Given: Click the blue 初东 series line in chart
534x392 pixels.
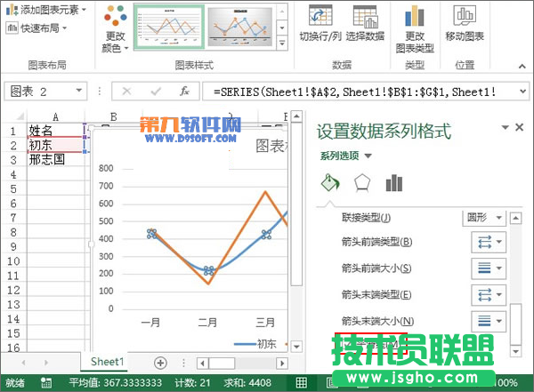Looking at the screenshot, I should coord(239,258).
